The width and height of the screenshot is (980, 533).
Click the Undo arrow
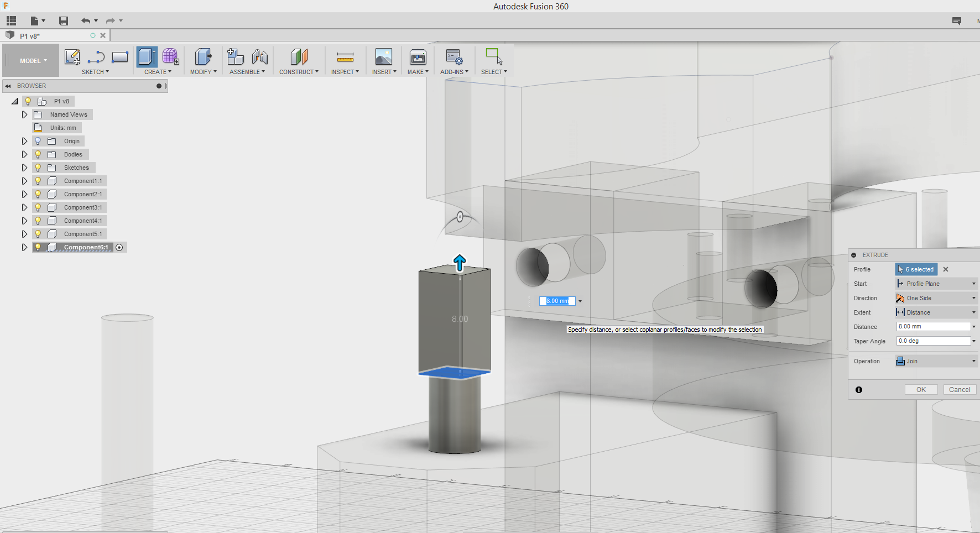(x=86, y=21)
